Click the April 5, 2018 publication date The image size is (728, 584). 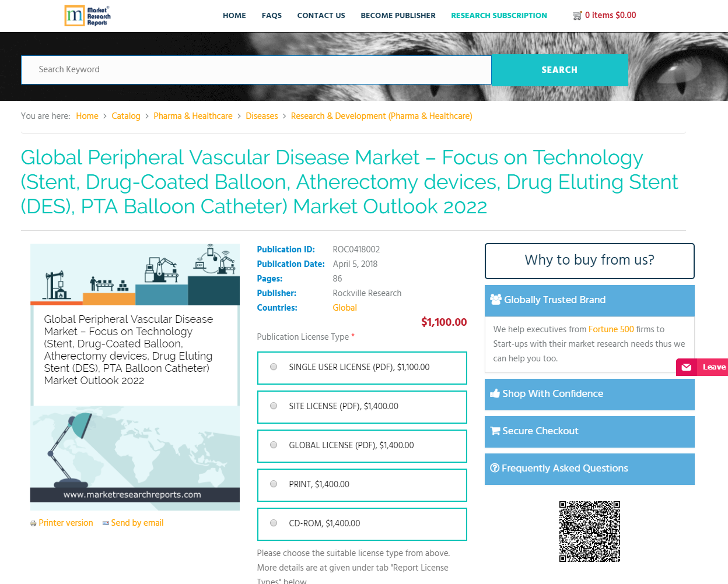355,264
